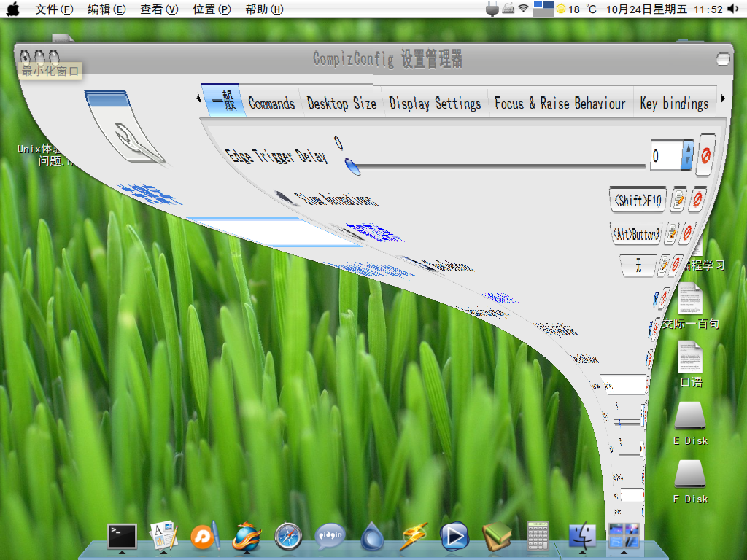Viewport: 747px width, 560px height.
Task: Open the Finder face icon in the dock
Action: (x=582, y=536)
